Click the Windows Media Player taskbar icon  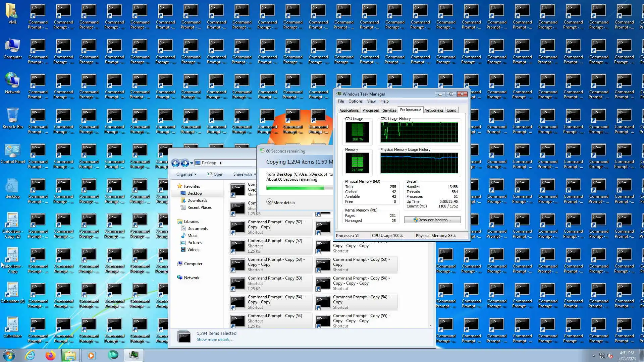pyautogui.click(x=91, y=355)
